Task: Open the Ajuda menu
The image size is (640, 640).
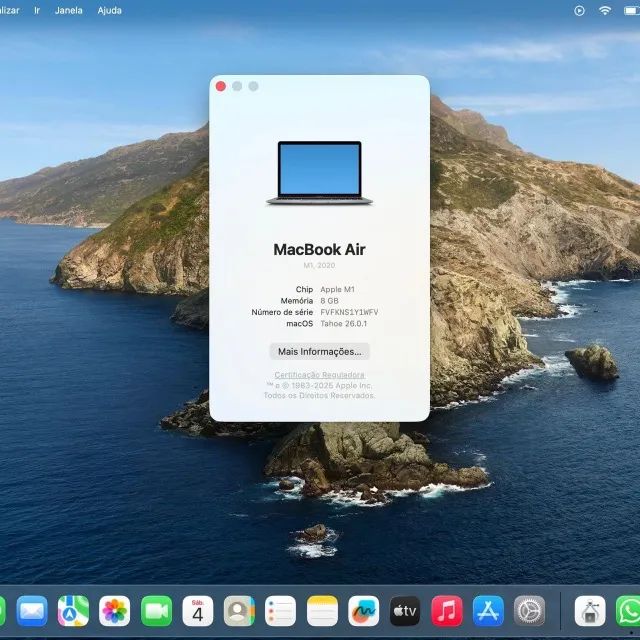Action: click(109, 10)
